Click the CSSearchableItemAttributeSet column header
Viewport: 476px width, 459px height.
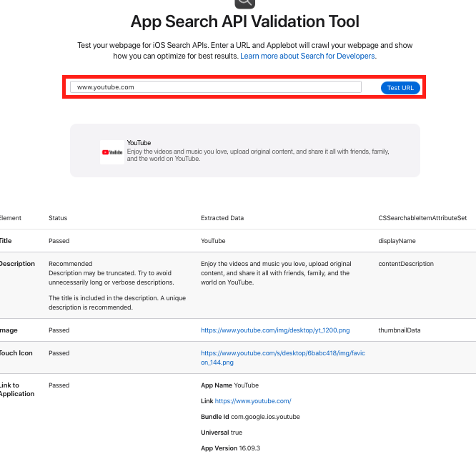pyautogui.click(x=422, y=218)
